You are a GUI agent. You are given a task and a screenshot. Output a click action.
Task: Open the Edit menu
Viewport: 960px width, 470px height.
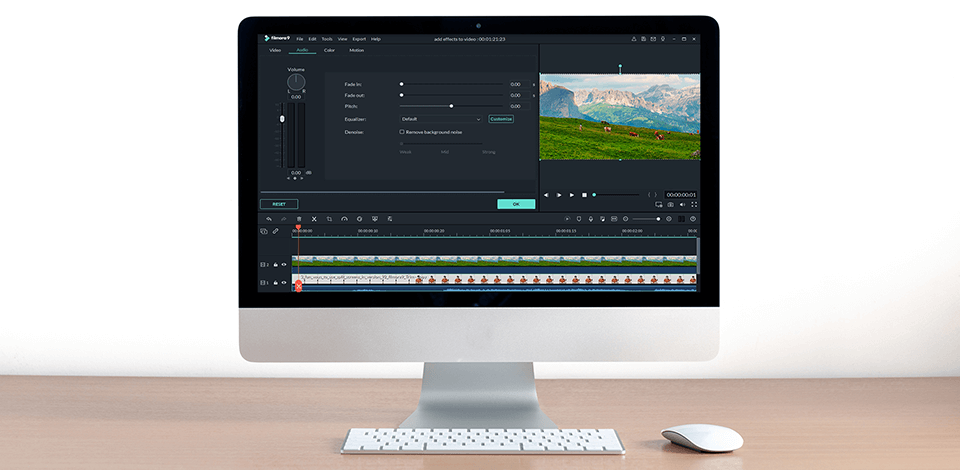click(x=312, y=39)
